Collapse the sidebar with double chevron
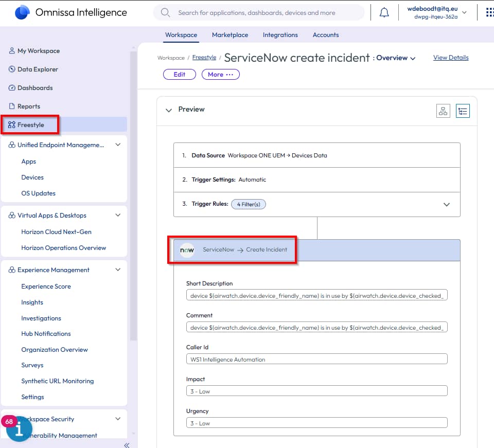494x448 pixels. click(x=127, y=445)
